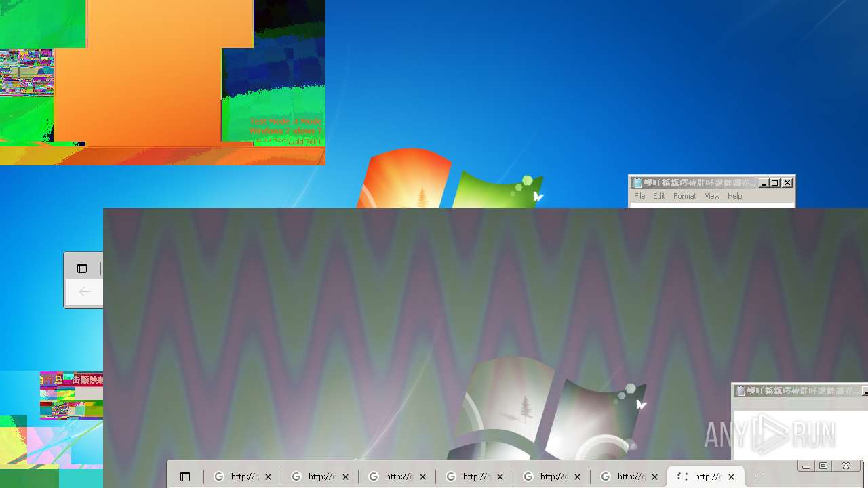Click the lower-right Notepad title bar icon
Viewport: 868px width, 488px height.
coord(741,391)
